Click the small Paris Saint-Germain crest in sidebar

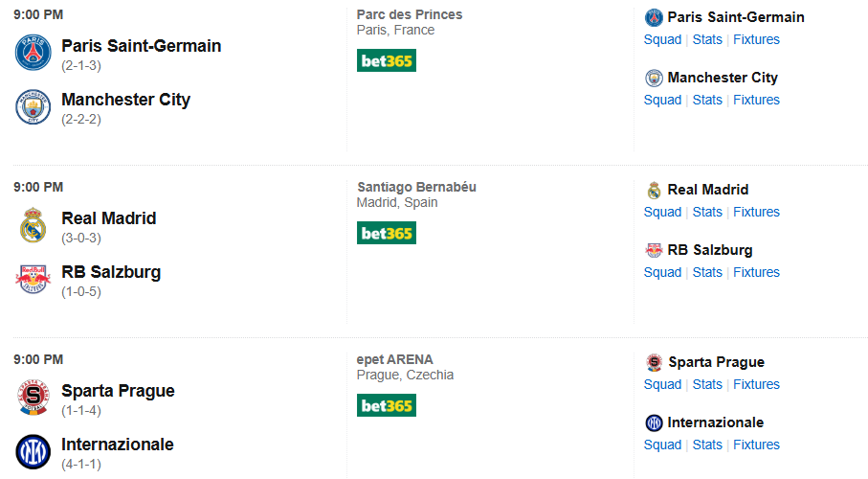pos(654,17)
